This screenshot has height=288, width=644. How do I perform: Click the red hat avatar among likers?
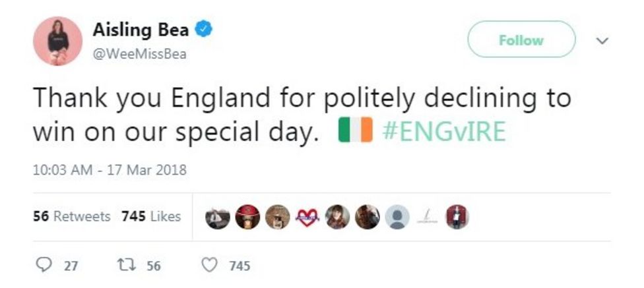(x=247, y=217)
